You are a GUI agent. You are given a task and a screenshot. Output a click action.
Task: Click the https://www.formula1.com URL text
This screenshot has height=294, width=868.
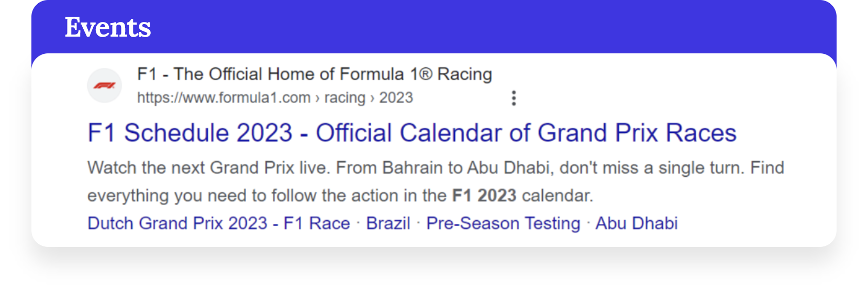[224, 98]
